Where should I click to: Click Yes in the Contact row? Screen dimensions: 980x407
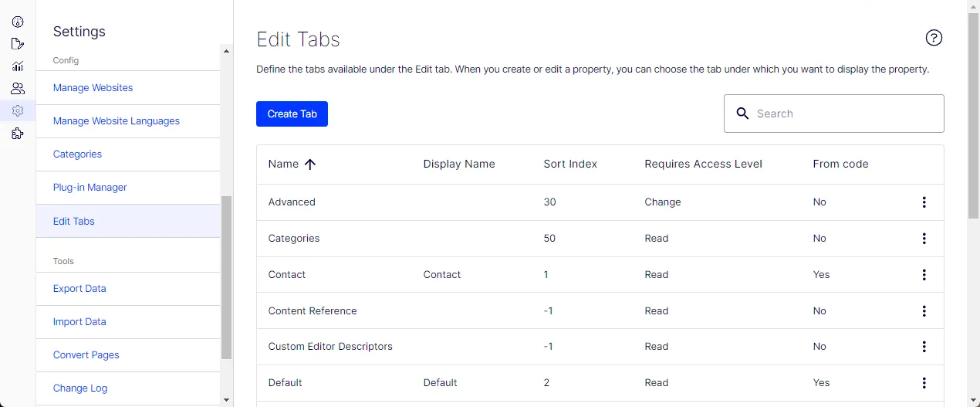point(821,275)
